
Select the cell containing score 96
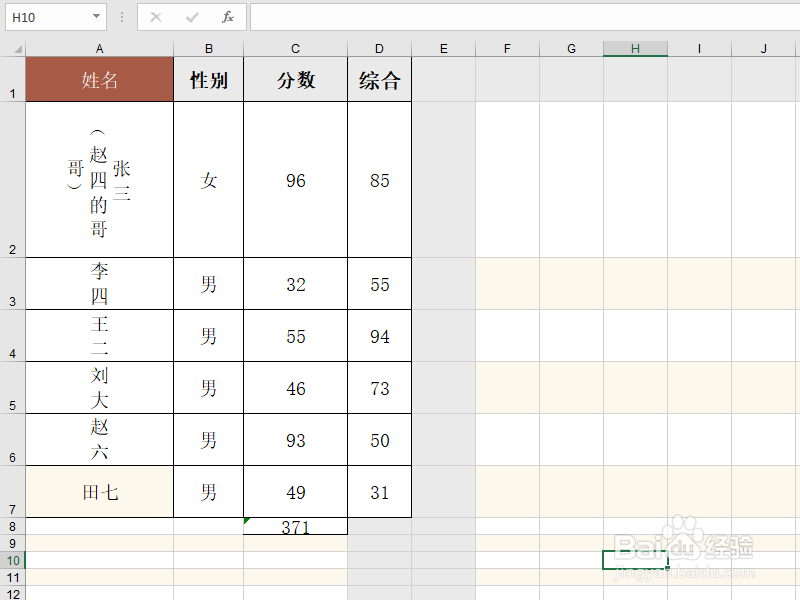click(295, 180)
